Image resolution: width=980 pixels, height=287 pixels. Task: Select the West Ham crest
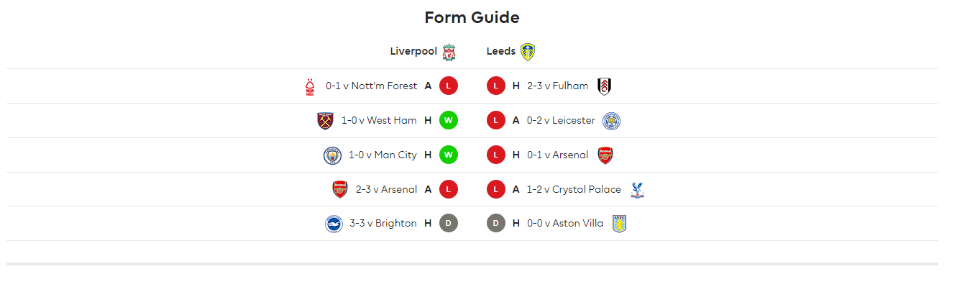point(326,120)
